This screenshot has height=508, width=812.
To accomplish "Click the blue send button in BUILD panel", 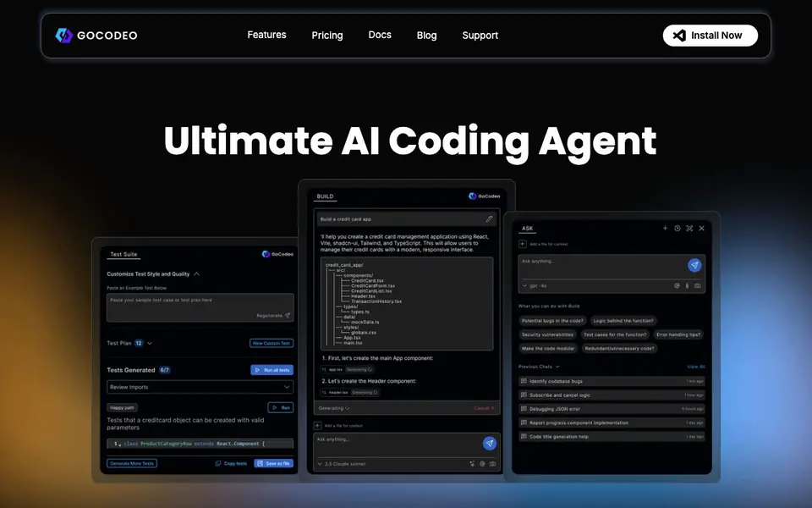I will point(490,443).
